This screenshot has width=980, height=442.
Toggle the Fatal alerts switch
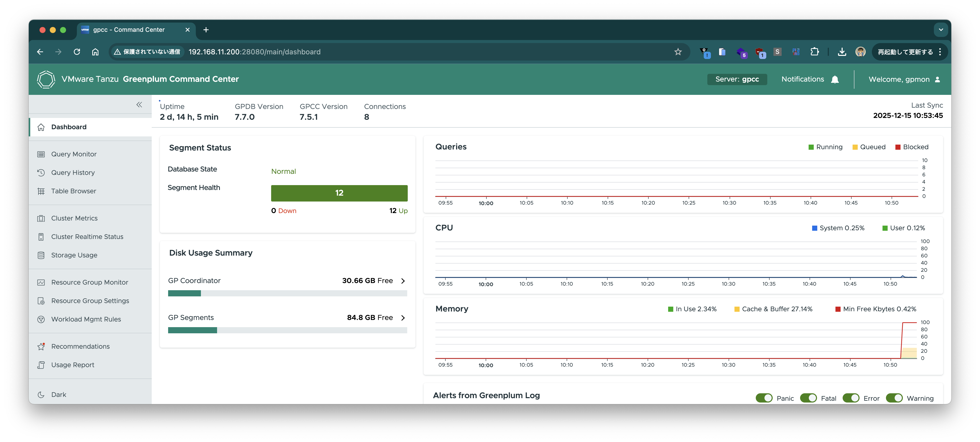click(808, 398)
